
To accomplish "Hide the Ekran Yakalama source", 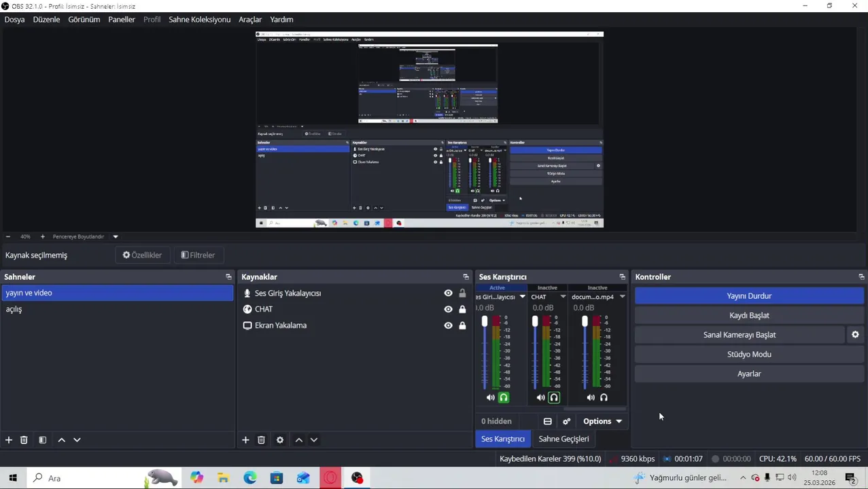I will 448,325.
